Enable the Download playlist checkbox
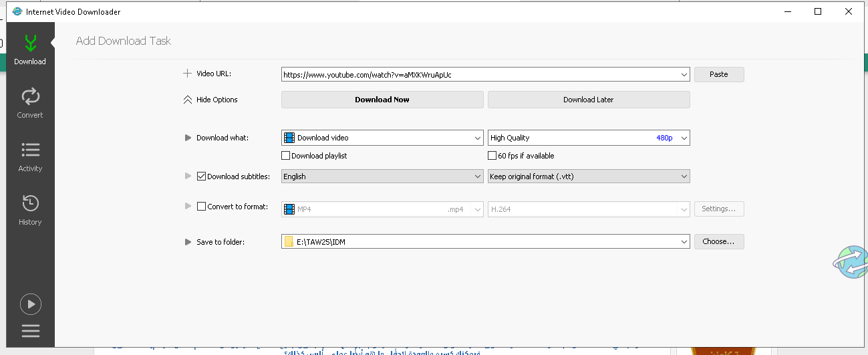868x355 pixels. pyautogui.click(x=286, y=156)
